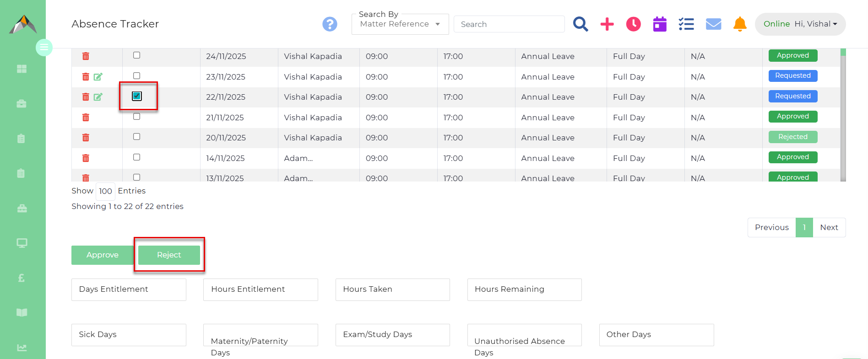Select checkbox for 24/11/2025 row
This screenshot has height=359, width=868.
coord(136,55)
